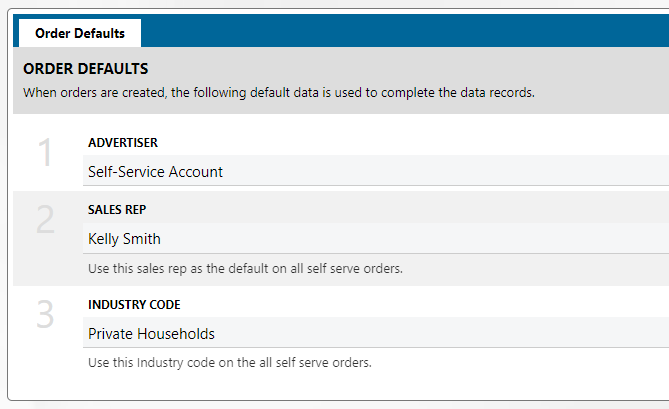Select step number 3
Image resolution: width=669 pixels, height=409 pixels.
click(x=45, y=315)
